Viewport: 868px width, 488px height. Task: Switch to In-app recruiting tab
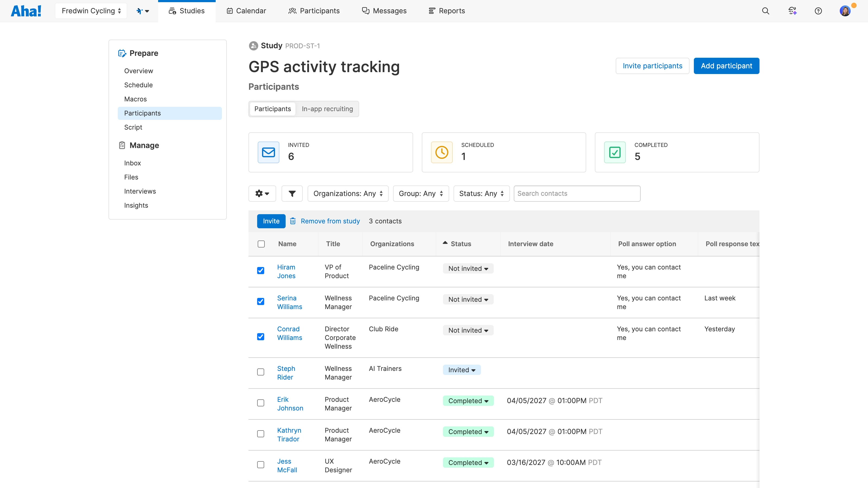[x=327, y=109]
